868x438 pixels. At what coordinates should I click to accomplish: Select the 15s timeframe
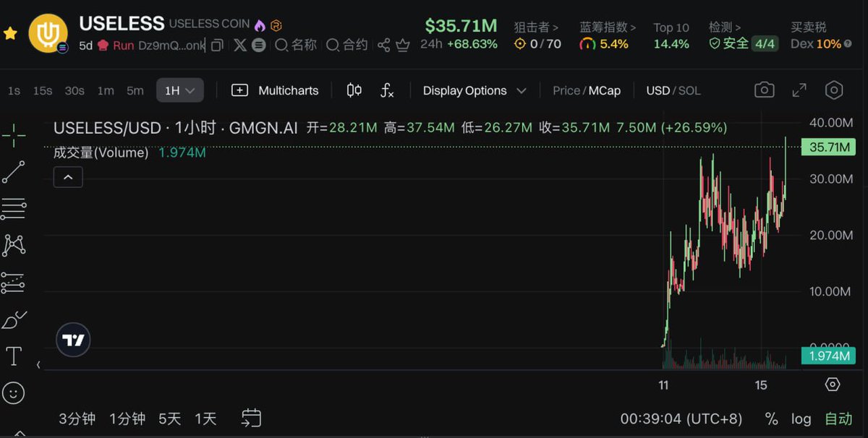[x=43, y=90]
